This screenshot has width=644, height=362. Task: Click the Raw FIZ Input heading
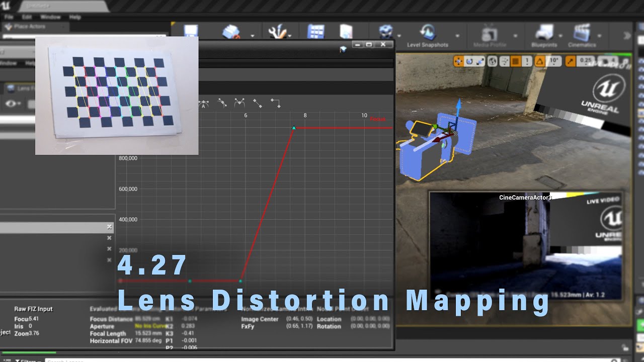tap(33, 309)
